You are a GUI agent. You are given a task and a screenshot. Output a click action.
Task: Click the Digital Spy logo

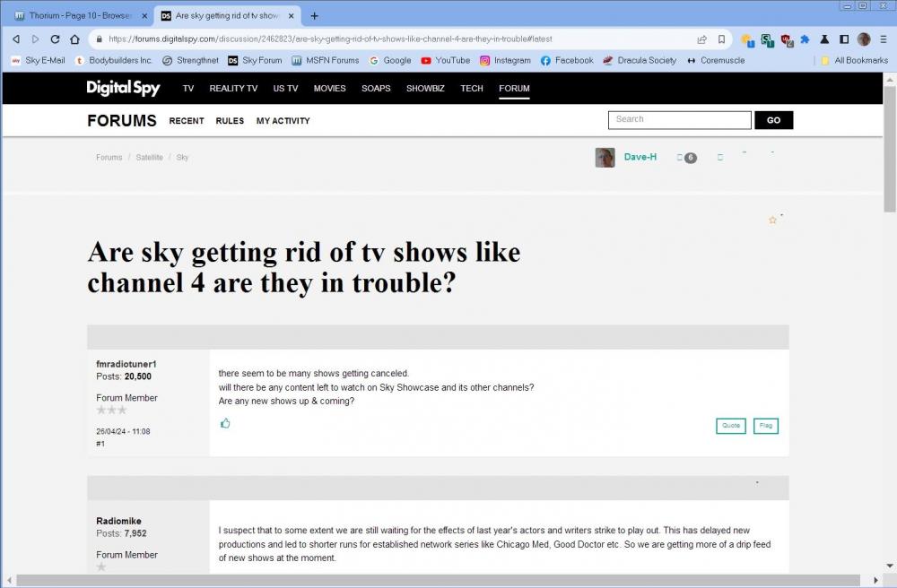122,88
